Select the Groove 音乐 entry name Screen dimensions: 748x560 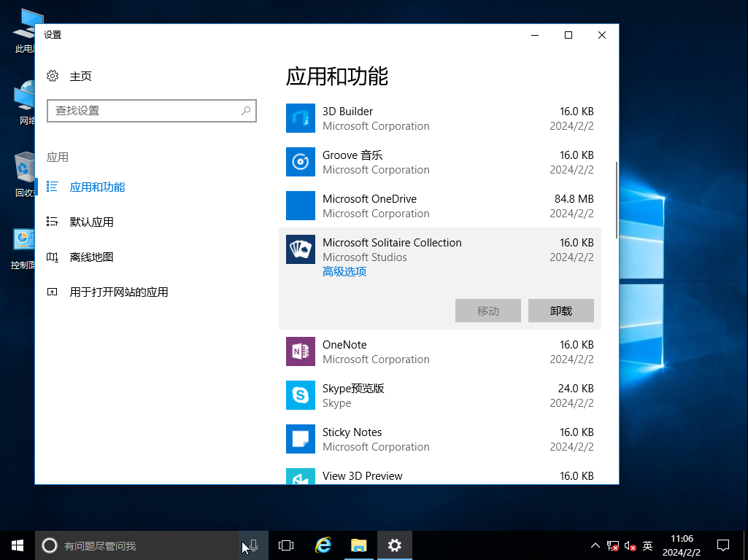pyautogui.click(x=352, y=155)
